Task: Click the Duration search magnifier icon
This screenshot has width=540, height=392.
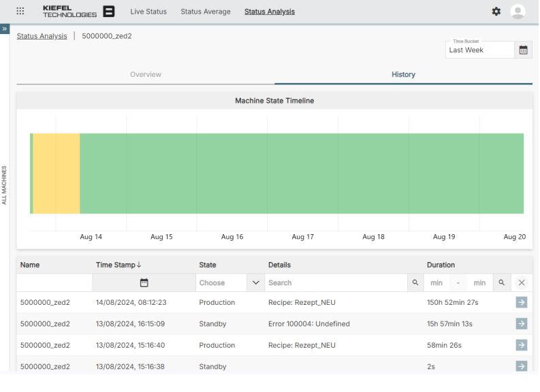Action: pos(502,282)
